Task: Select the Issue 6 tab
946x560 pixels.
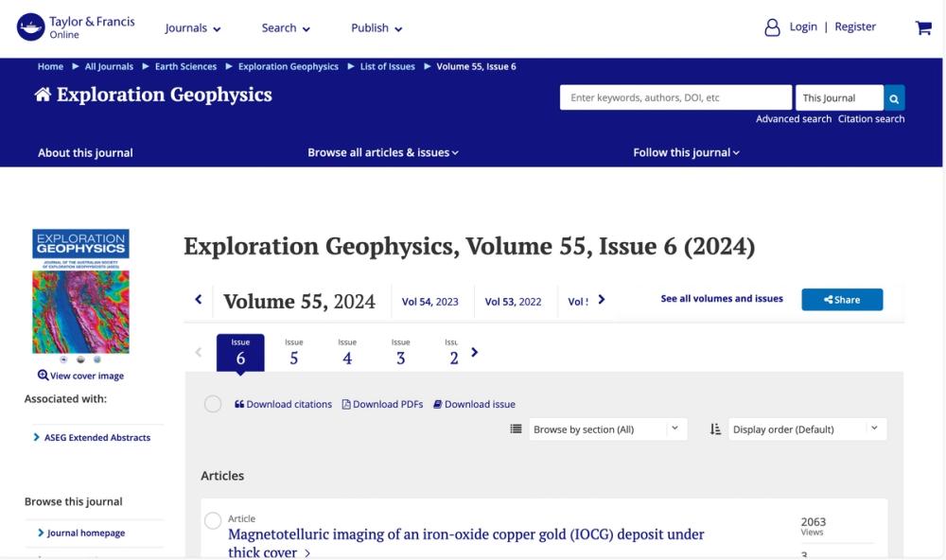Action: [240, 353]
